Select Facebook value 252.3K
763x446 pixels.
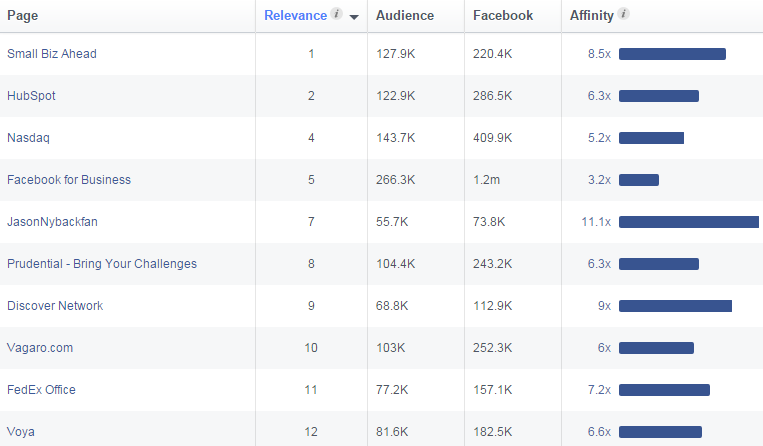point(492,348)
